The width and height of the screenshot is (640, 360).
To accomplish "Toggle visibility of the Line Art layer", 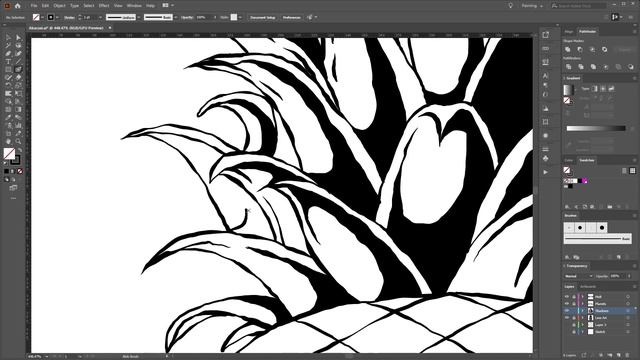I will pos(567,318).
